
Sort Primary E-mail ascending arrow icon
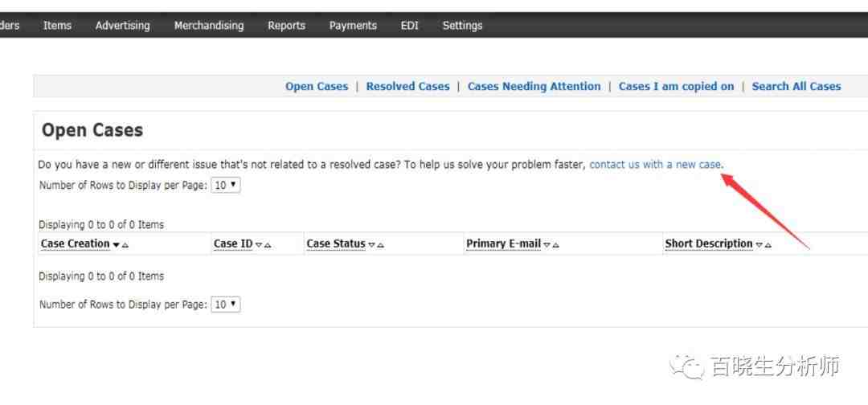click(x=556, y=244)
